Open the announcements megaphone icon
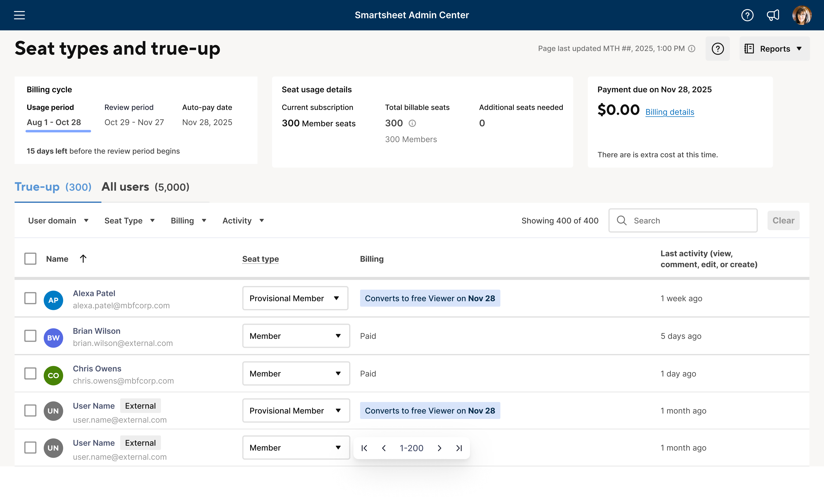The image size is (824, 504). tap(773, 15)
